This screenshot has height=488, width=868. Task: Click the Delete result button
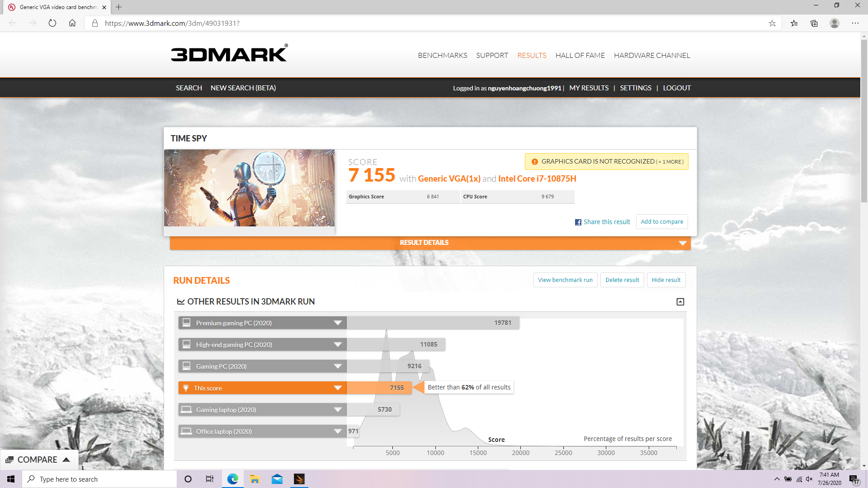coord(622,280)
